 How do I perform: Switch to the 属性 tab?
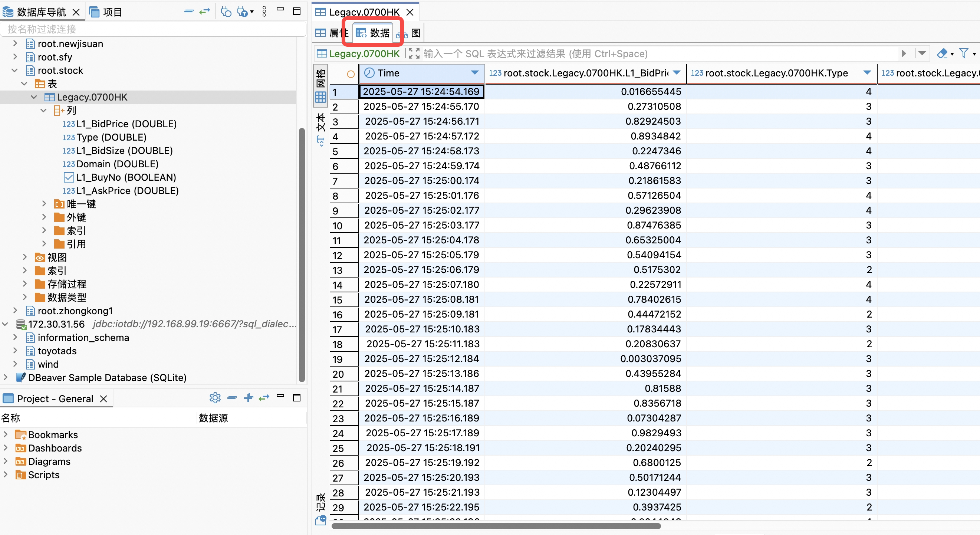332,33
